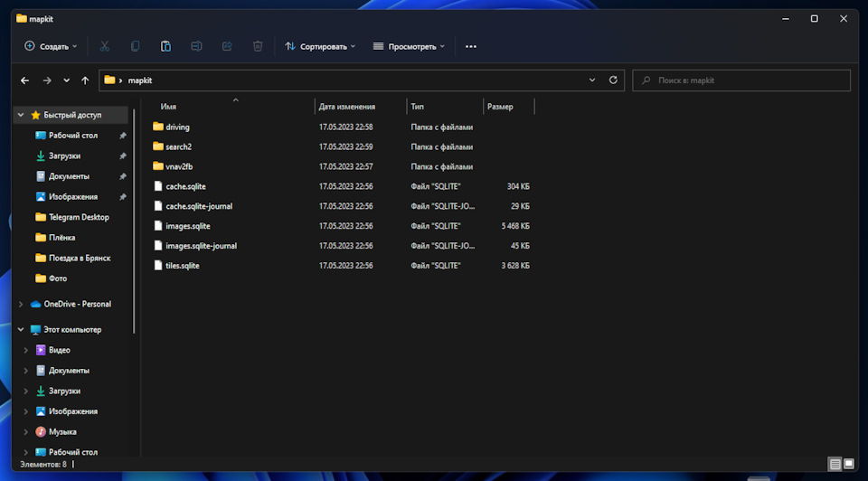Expand the Музыка node
868x481 pixels.
click(x=25, y=432)
